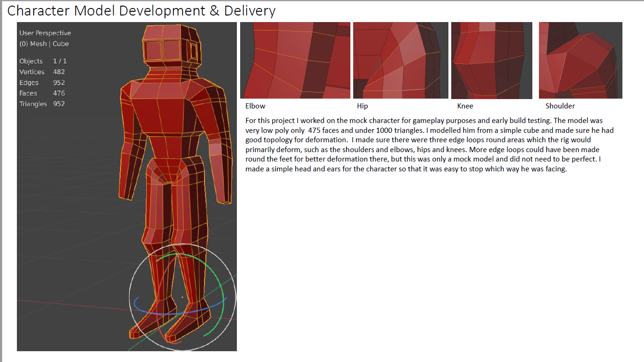Click the '(0) Mesh | Cube' overlay text
This screenshot has height=362, width=644.
[x=44, y=44]
